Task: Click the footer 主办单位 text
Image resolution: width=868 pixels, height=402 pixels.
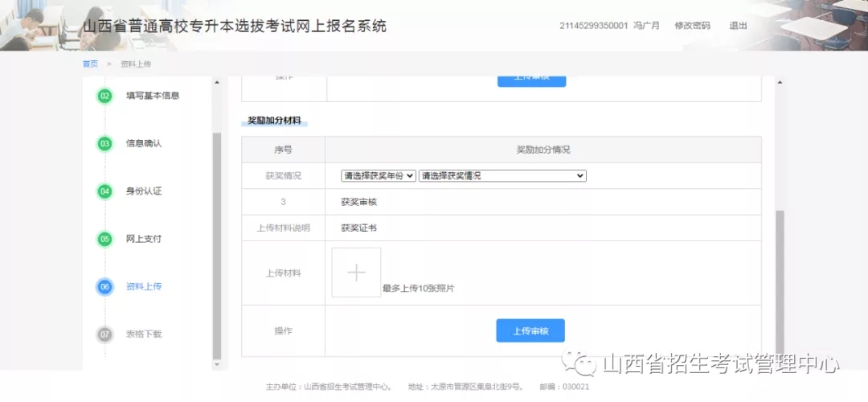Action: pyautogui.click(x=329, y=387)
